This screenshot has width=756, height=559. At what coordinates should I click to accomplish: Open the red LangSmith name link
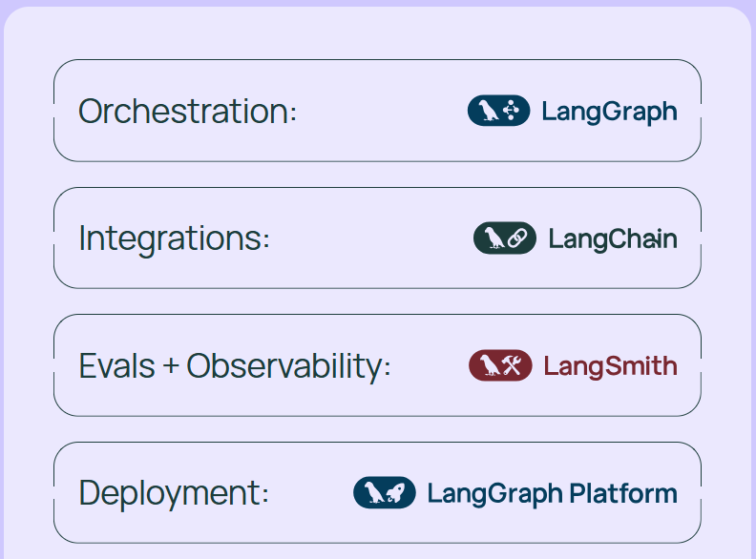point(610,366)
